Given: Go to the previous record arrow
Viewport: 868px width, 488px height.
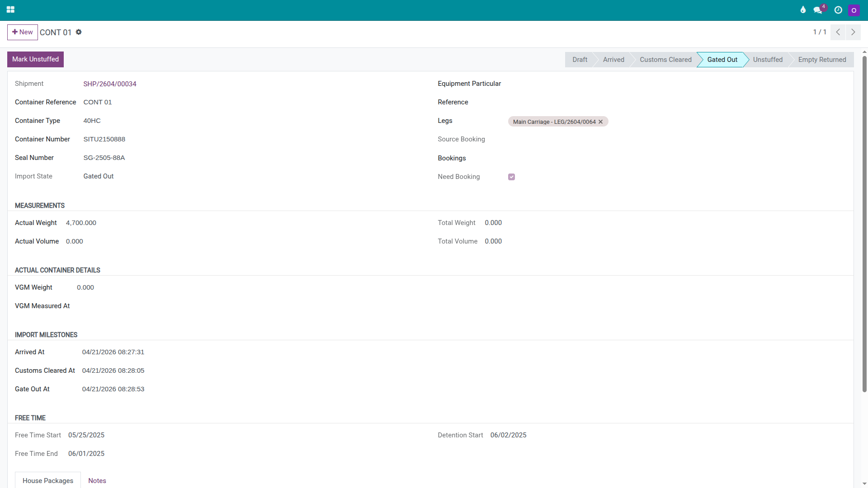Looking at the screenshot, I should pyautogui.click(x=838, y=32).
